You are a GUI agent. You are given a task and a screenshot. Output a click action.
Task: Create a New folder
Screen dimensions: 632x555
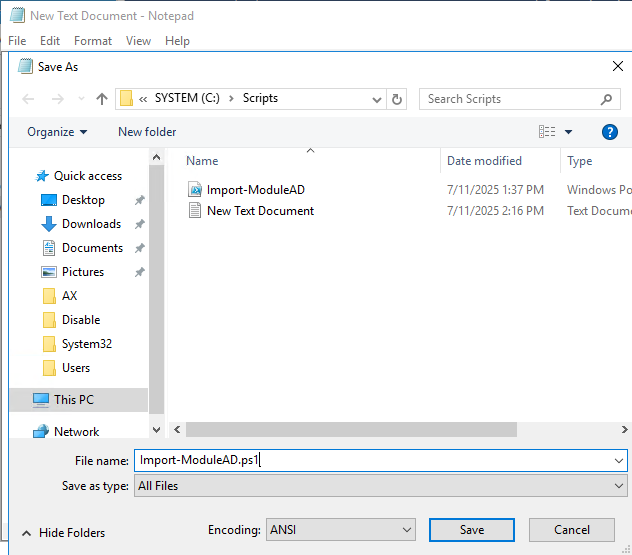pos(147,132)
